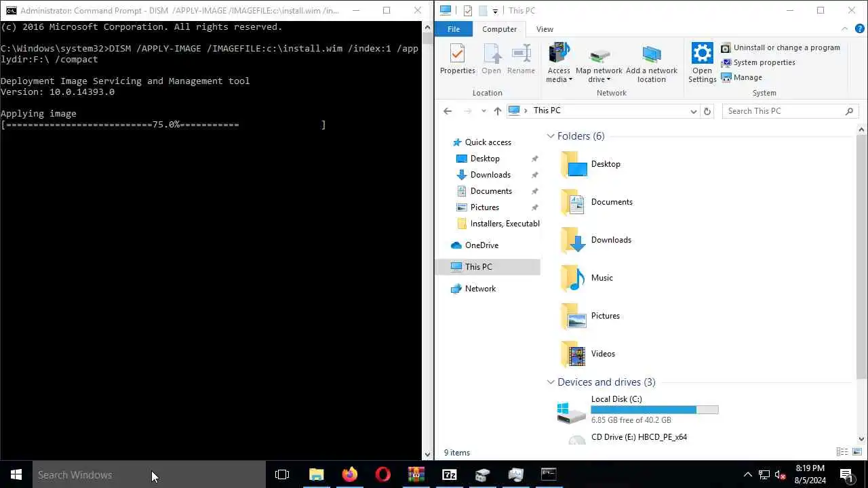The image size is (868, 488).
Task: Switch to the Computer ribbon tab
Action: (x=499, y=29)
